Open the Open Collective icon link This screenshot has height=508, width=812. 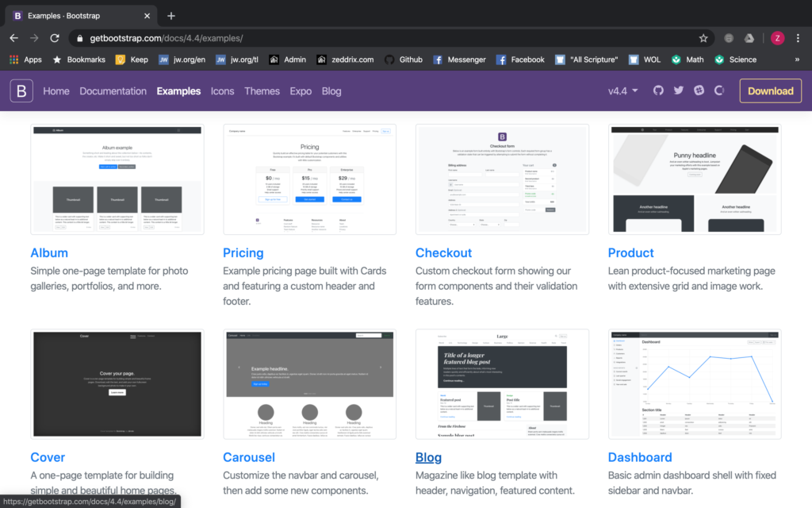pyautogui.click(x=719, y=90)
